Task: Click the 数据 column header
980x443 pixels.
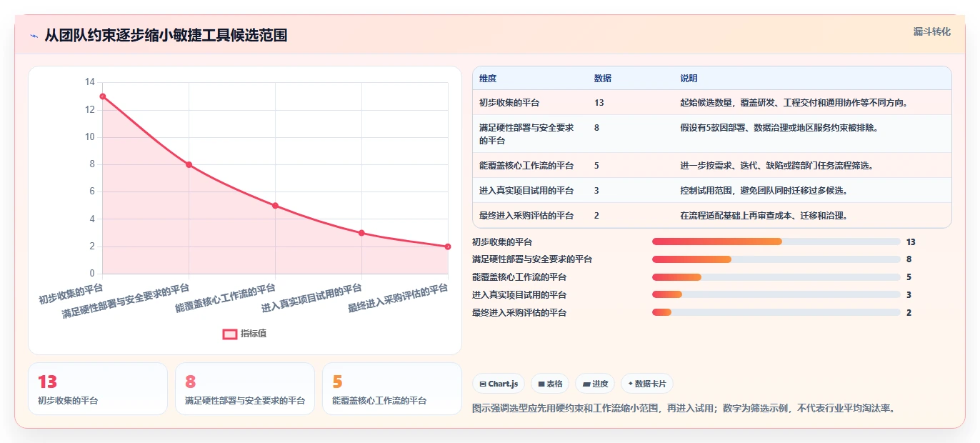Action: pos(603,79)
